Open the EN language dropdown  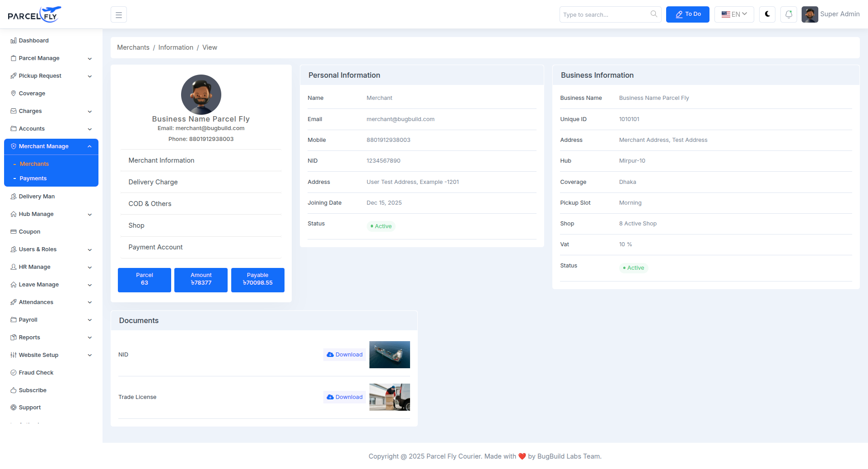click(734, 14)
